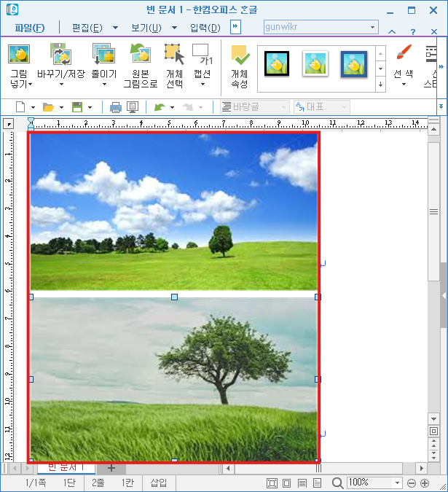Click the zoom out minus button

[x=412, y=483]
